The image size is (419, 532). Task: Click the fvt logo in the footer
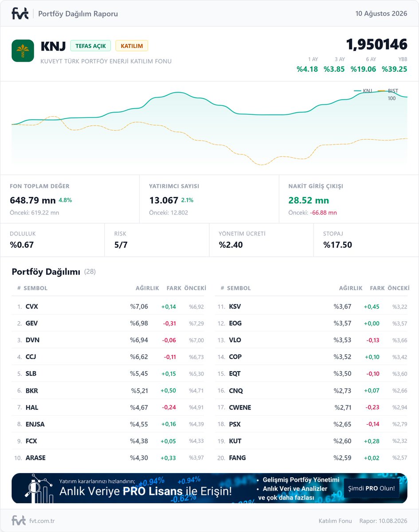coord(19,520)
